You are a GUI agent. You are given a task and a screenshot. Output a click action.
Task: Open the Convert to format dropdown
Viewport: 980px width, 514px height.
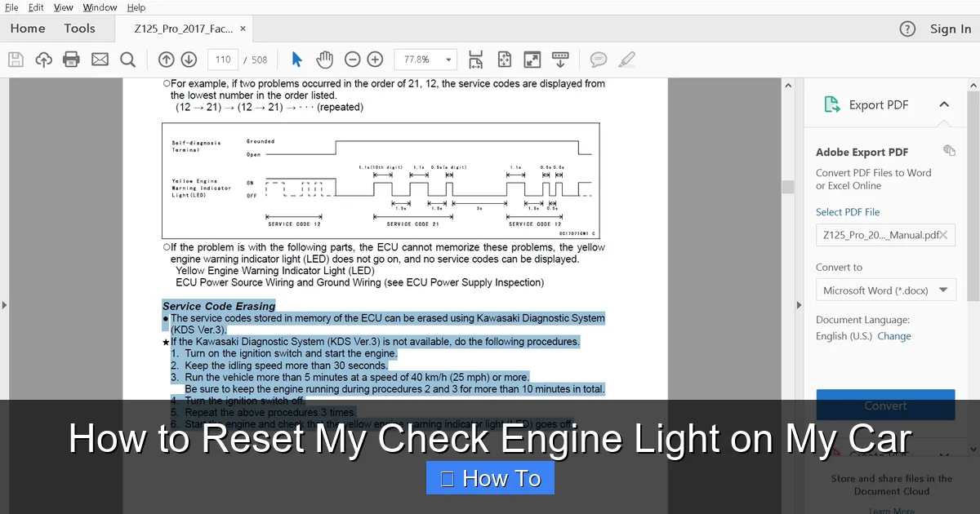click(x=885, y=290)
